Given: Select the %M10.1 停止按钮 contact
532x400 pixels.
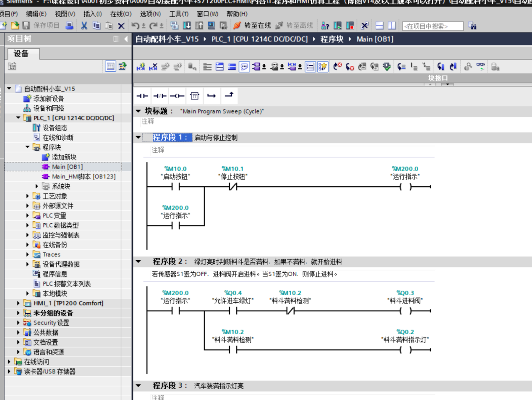Looking at the screenshot, I should point(233,186).
